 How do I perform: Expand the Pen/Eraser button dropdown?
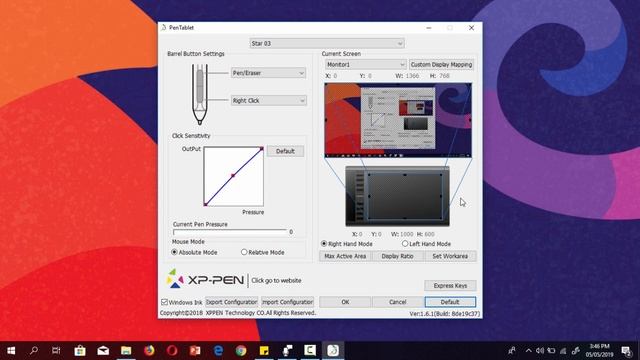tap(268, 73)
